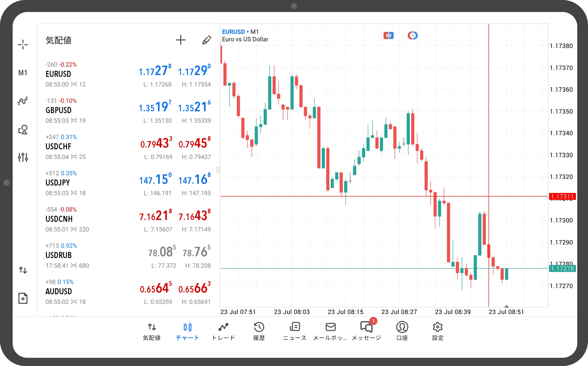This screenshot has width=588, height=366.
Task: Click the new order document icon
Action: [x=23, y=298]
